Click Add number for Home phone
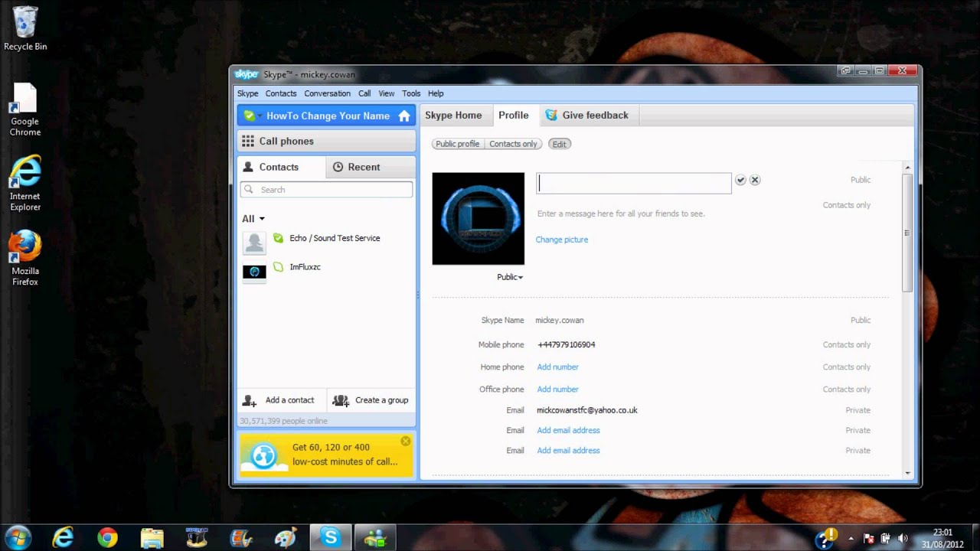The image size is (980, 551). (x=558, y=367)
